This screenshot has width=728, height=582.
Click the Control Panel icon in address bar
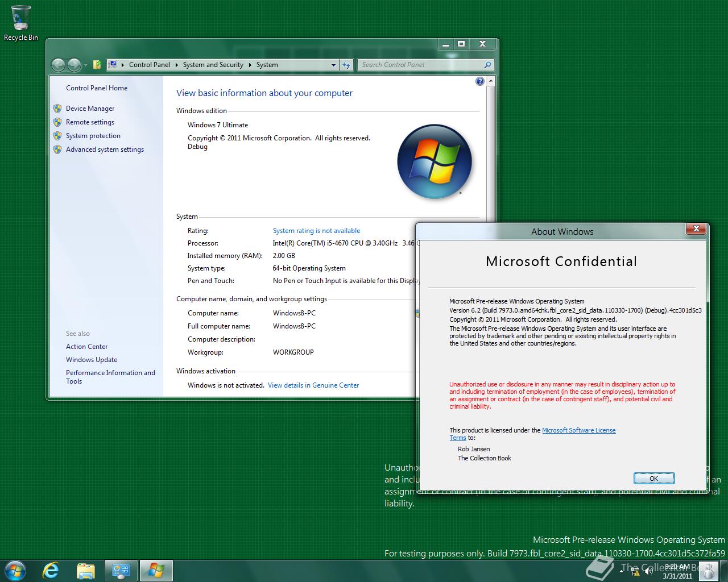pyautogui.click(x=113, y=65)
